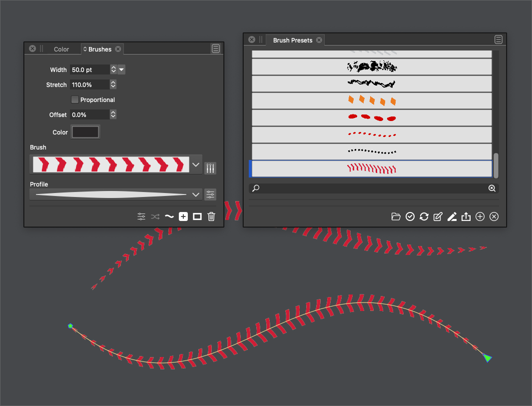The image size is (532, 406).
Task: Open the Width dropdown arrow
Action: (x=121, y=69)
